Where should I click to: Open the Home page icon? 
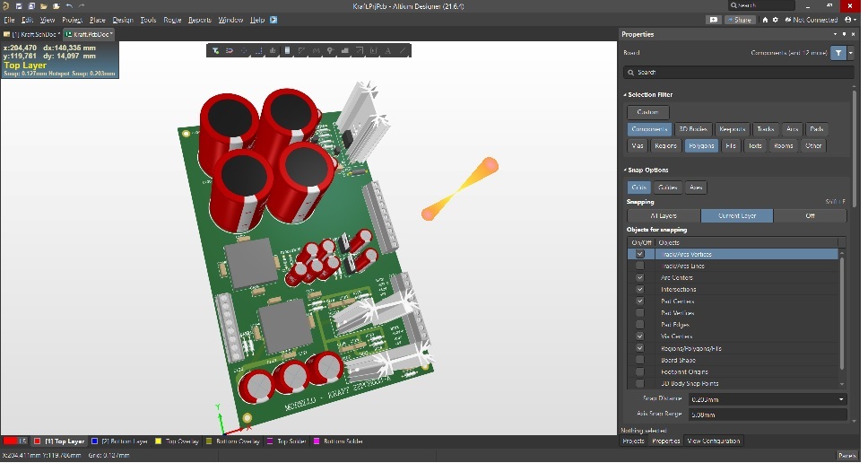765,20
